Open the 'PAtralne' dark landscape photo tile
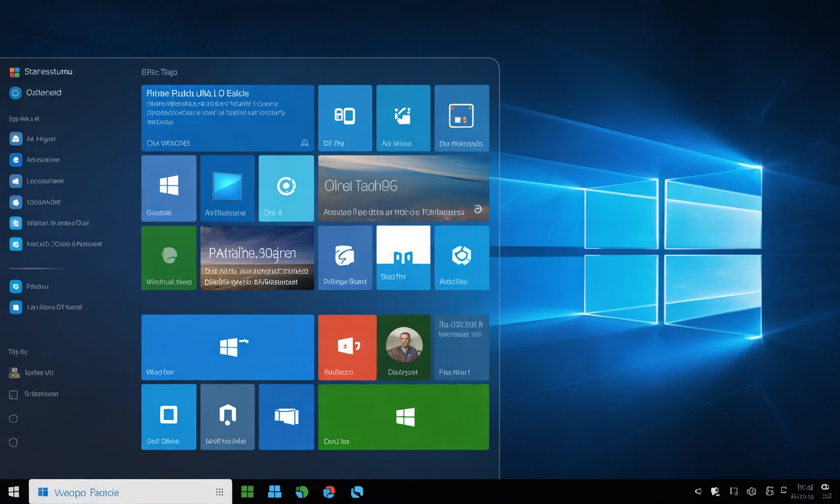 point(257,258)
